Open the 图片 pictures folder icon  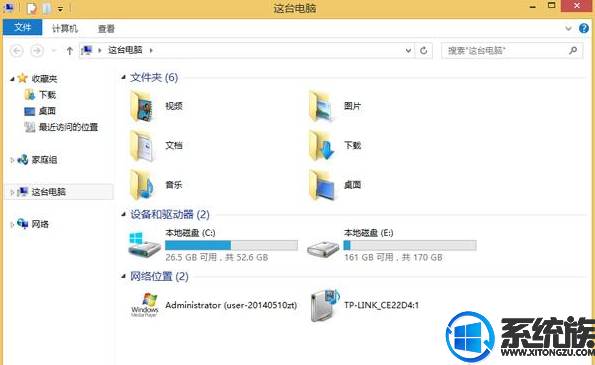(321, 106)
